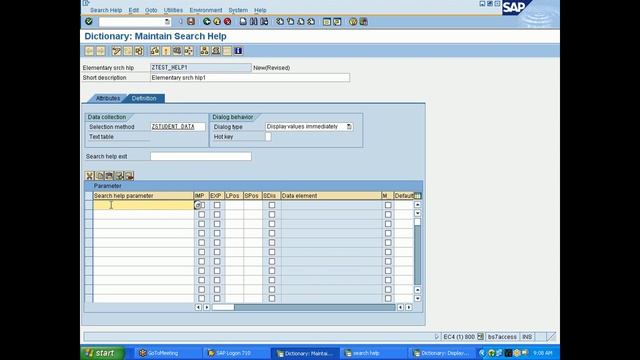Toggle Display/Change pencil icon
Viewport: 640px width, 360px height.
point(117,51)
